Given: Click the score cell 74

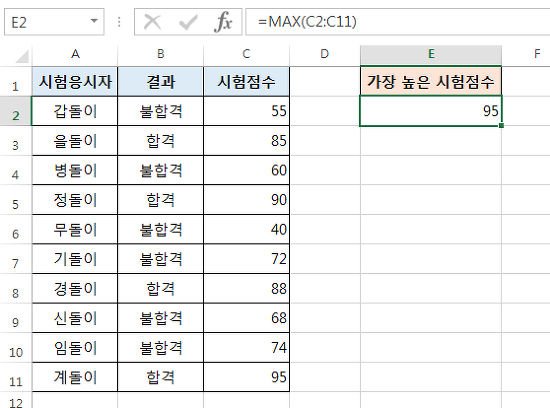Looking at the screenshot, I should 247,348.
